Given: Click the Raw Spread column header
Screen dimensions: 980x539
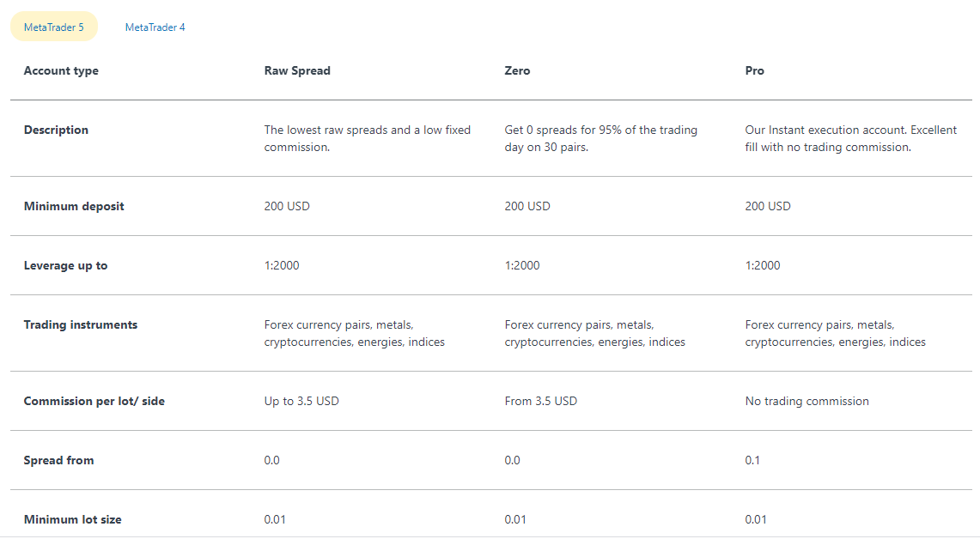Looking at the screenshot, I should click(297, 70).
